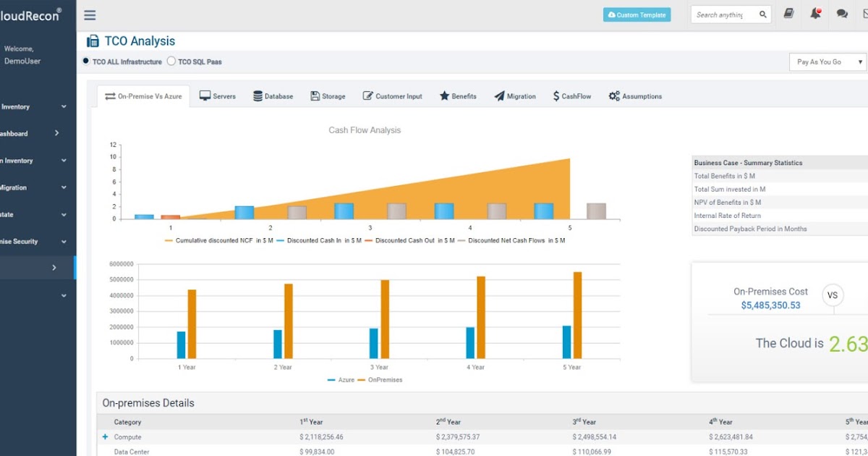Open the Storage section
The width and height of the screenshot is (868, 456).
click(x=315, y=95)
